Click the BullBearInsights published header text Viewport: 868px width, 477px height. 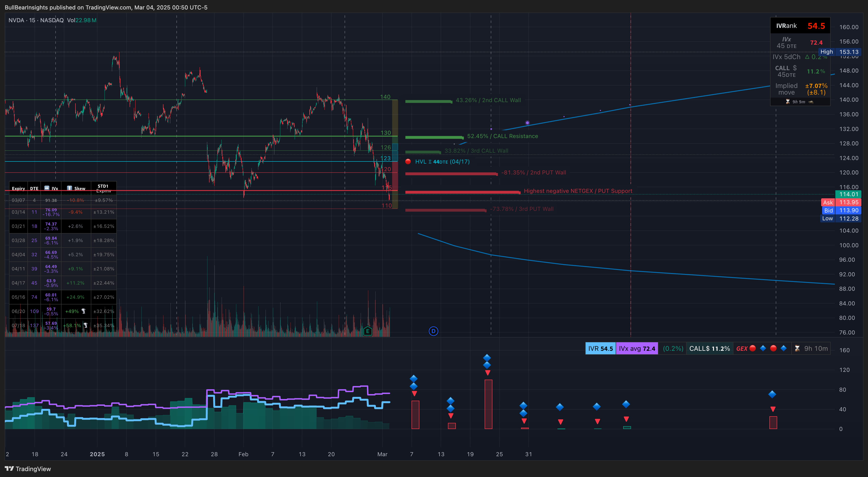tap(106, 7)
